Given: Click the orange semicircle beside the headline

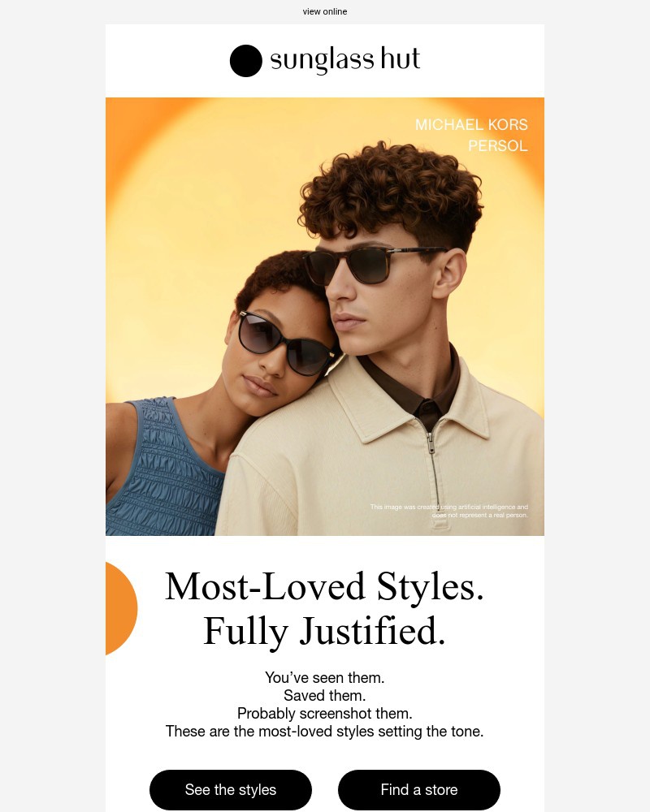Looking at the screenshot, I should (121, 608).
